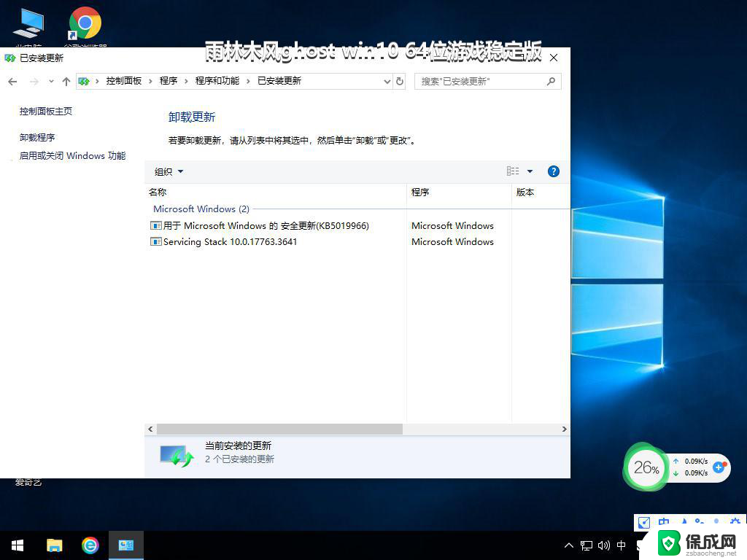
Task: Click the 当前安装的更新 details icon
Action: [177, 456]
